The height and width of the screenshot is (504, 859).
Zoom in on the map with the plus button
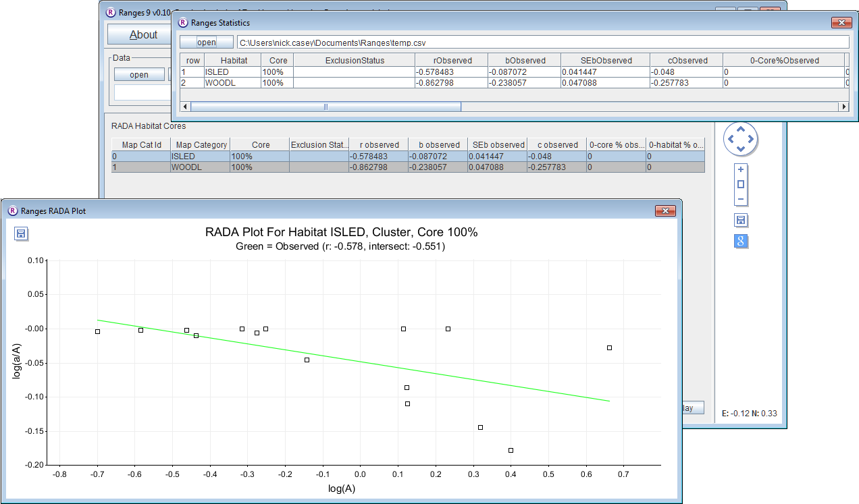[741, 169]
